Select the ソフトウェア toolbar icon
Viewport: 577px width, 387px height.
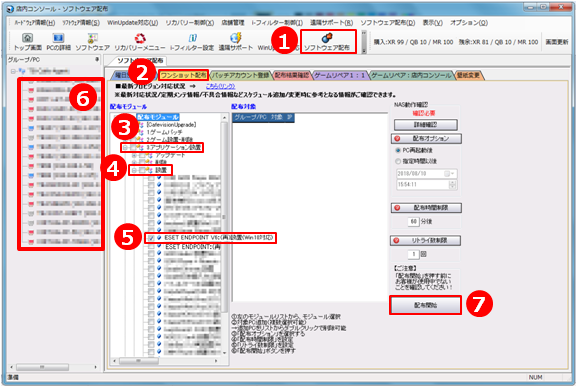pos(92,42)
